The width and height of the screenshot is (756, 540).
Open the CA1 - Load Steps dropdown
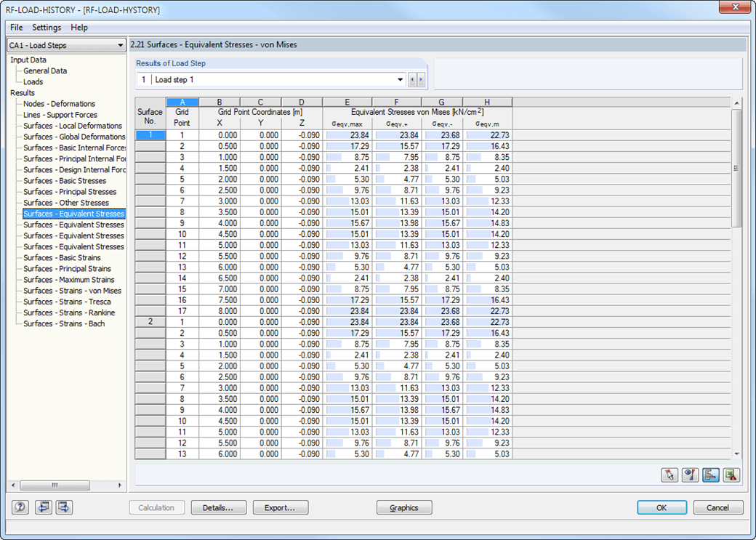tap(122, 44)
